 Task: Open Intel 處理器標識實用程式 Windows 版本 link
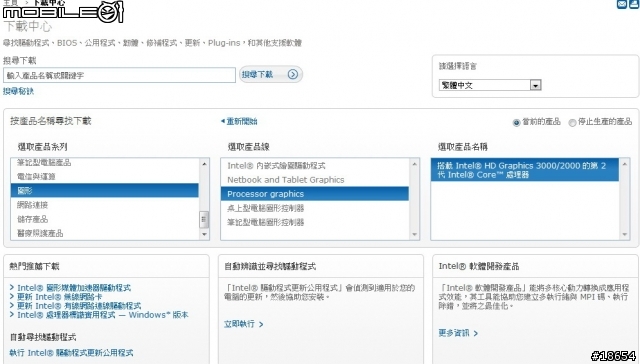click(102, 315)
